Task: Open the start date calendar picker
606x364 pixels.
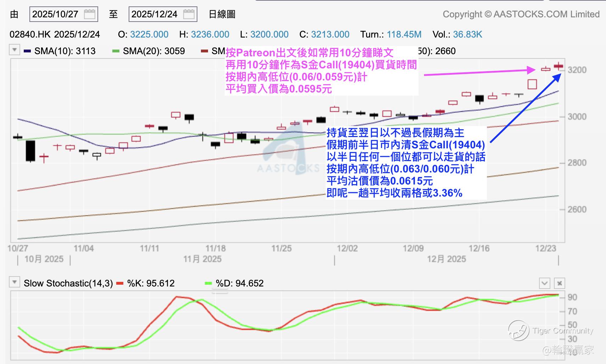Action: 89,14
